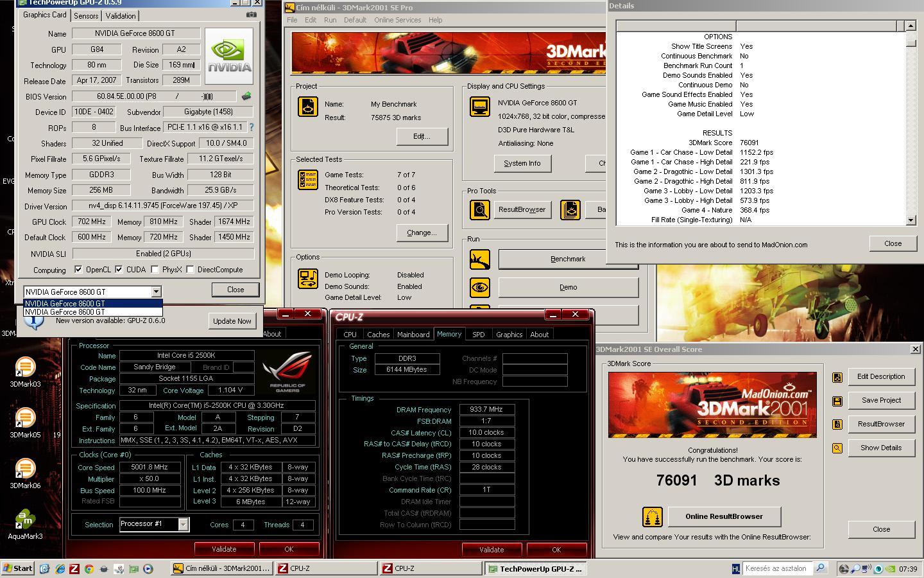This screenshot has height=578, width=924.
Task: Click the Options demo looping icon
Action: (x=308, y=279)
